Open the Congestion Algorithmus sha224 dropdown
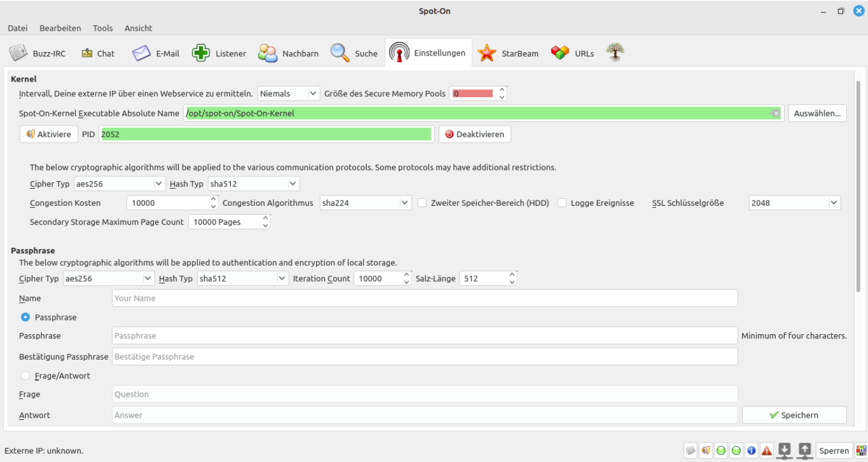Viewport: 868px width, 462px height. 365,203
